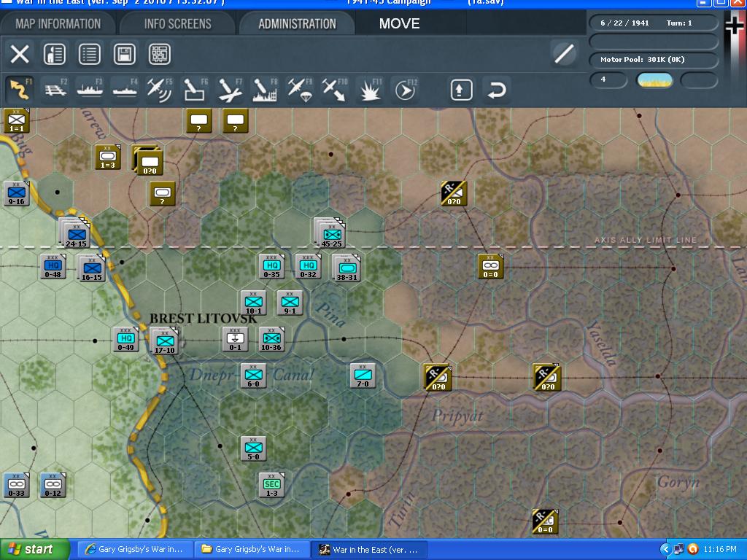Switch to War in the East taskbar item
The image size is (747, 560).
[x=370, y=549]
